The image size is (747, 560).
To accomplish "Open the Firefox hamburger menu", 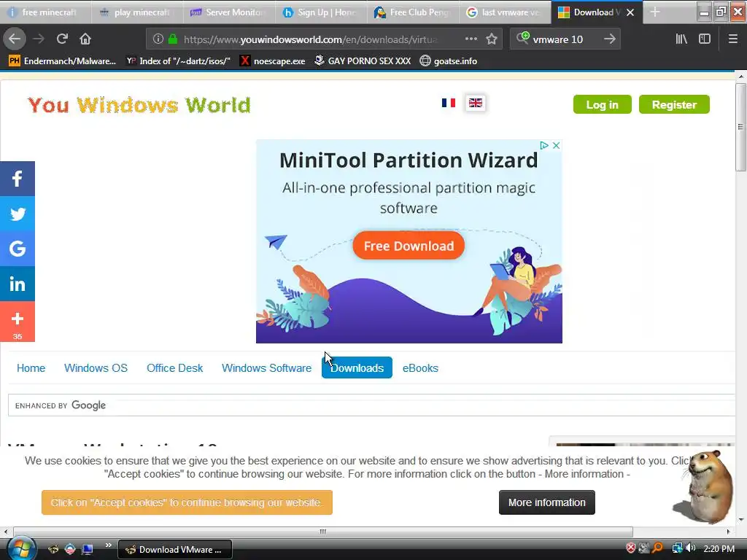I will click(732, 39).
